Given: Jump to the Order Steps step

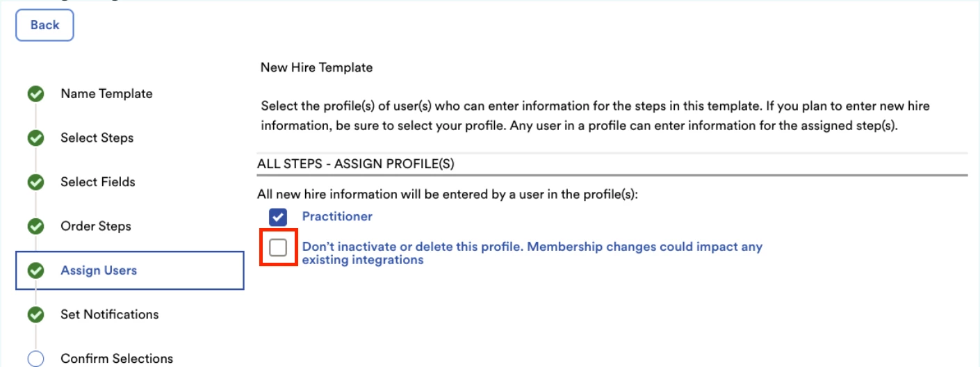Looking at the screenshot, I should click(x=96, y=226).
